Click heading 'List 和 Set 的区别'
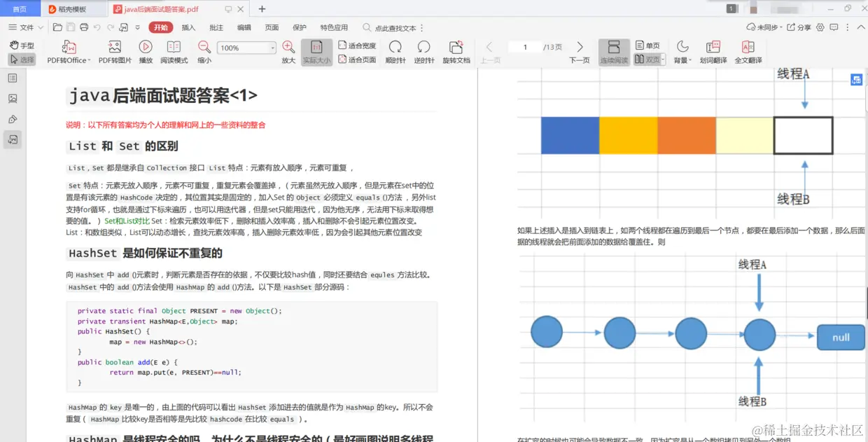Viewport: 868px width, 442px height. 123,146
